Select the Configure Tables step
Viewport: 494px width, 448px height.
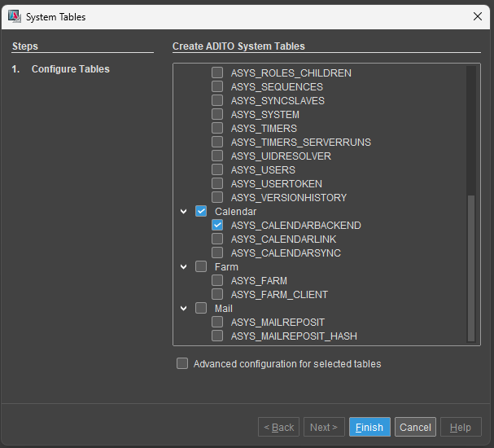(x=70, y=69)
